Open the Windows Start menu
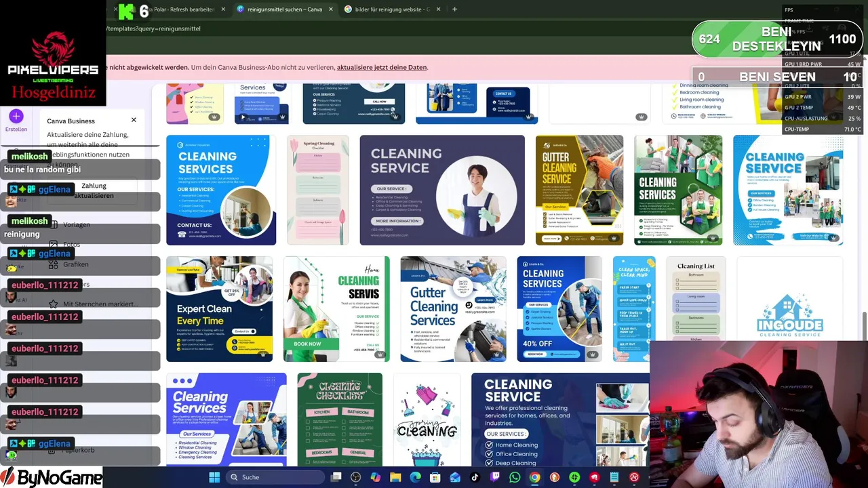This screenshot has width=868, height=488. coord(214,477)
